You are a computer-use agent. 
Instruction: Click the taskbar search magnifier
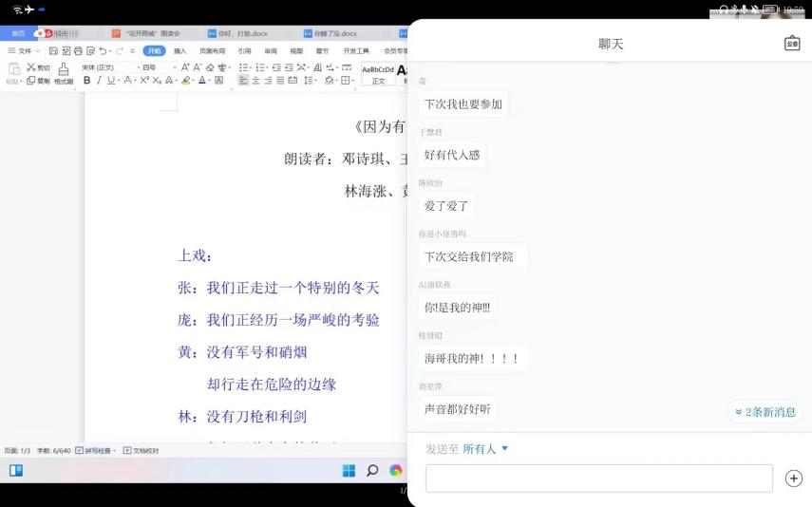(x=372, y=471)
